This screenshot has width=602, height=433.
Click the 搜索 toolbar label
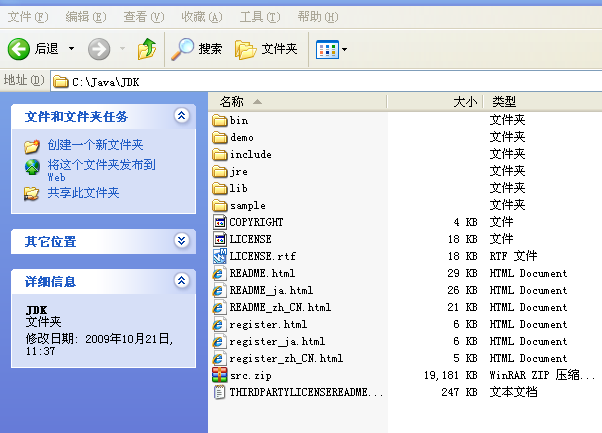point(210,49)
